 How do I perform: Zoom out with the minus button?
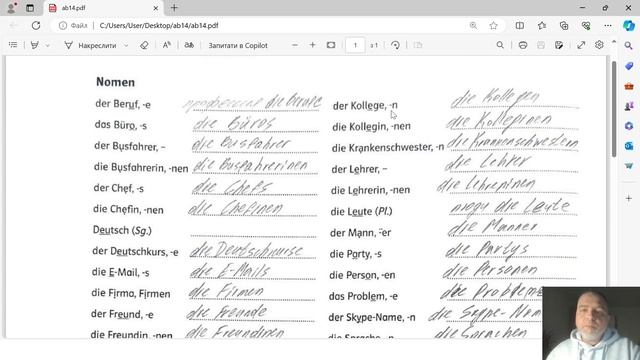pos(295,45)
